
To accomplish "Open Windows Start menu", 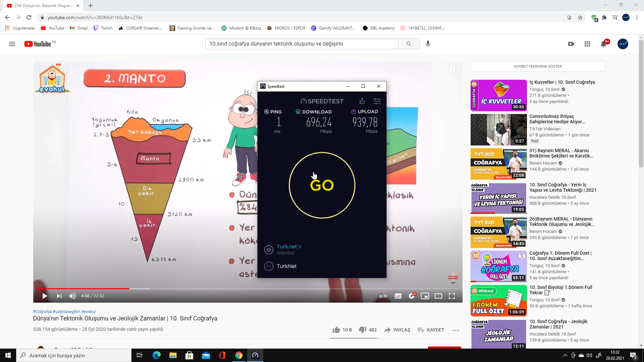I will coord(8,355).
